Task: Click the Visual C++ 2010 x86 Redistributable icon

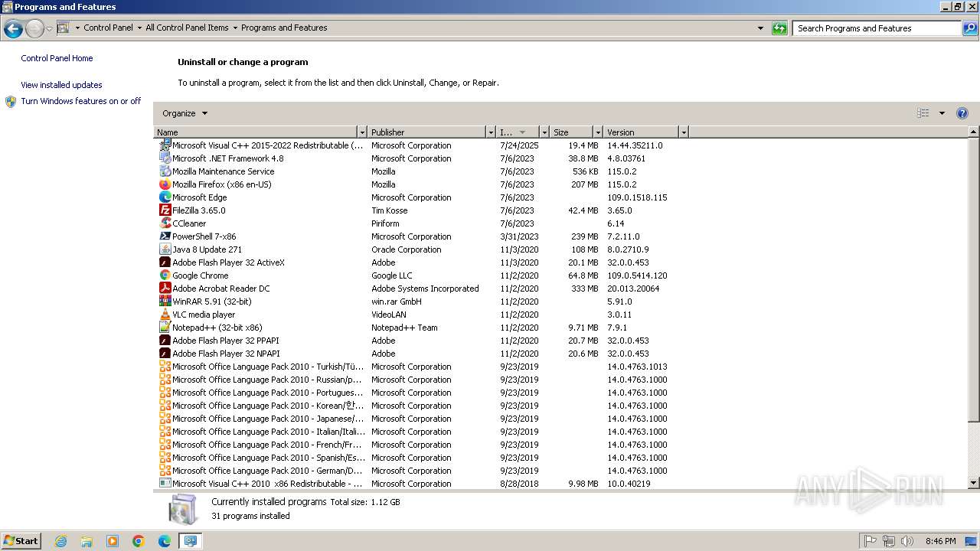Action: [165, 484]
